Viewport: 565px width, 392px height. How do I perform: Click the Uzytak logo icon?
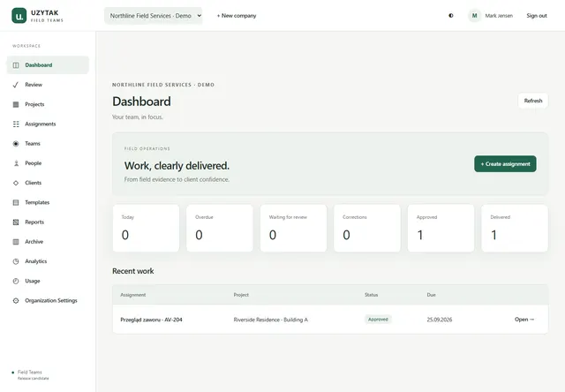coord(19,16)
